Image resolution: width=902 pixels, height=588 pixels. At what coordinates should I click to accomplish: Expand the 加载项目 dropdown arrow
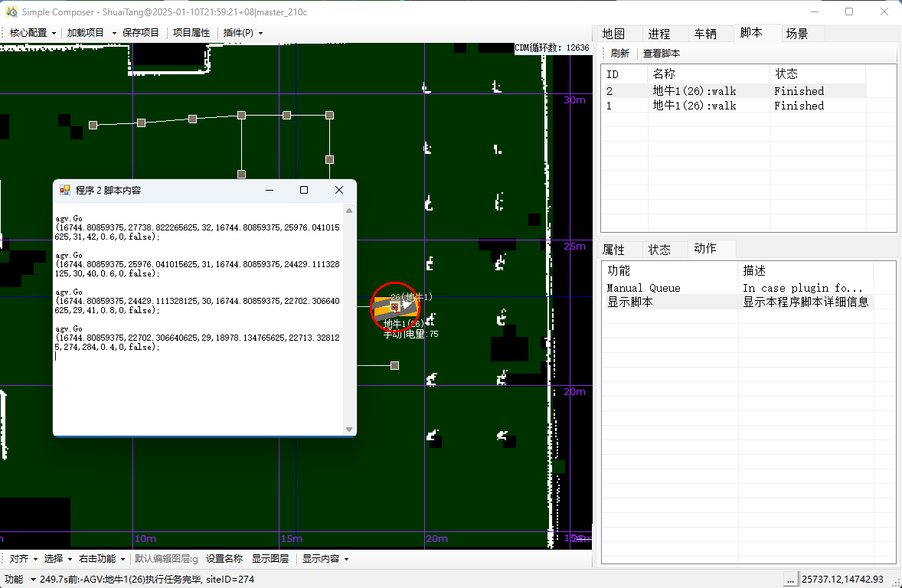click(x=114, y=33)
